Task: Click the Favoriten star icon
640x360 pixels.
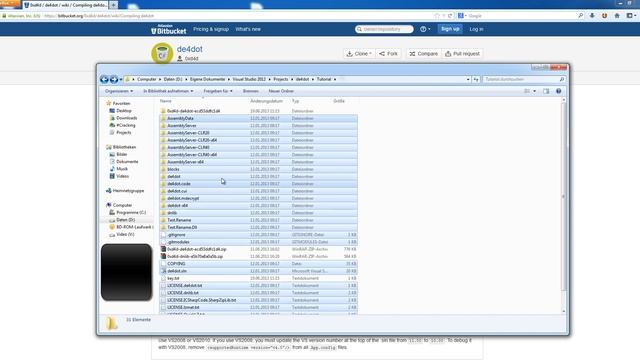Action: [x=109, y=103]
